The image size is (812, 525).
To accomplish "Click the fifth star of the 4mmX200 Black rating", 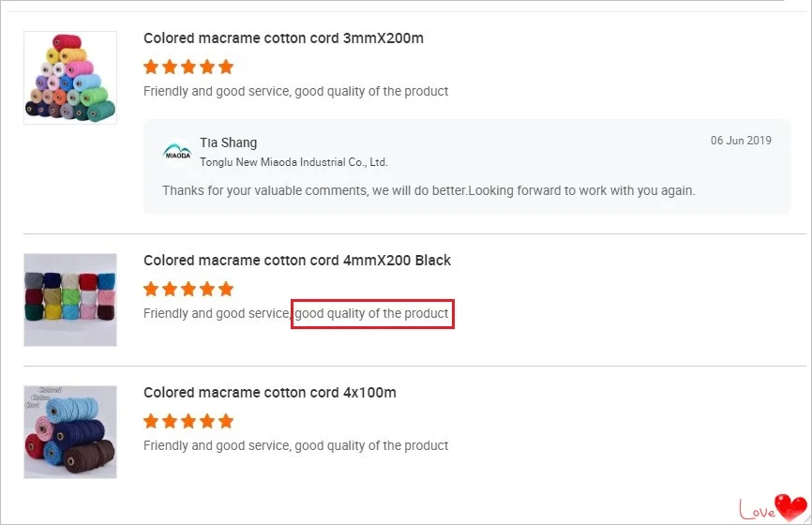I will tap(226, 290).
